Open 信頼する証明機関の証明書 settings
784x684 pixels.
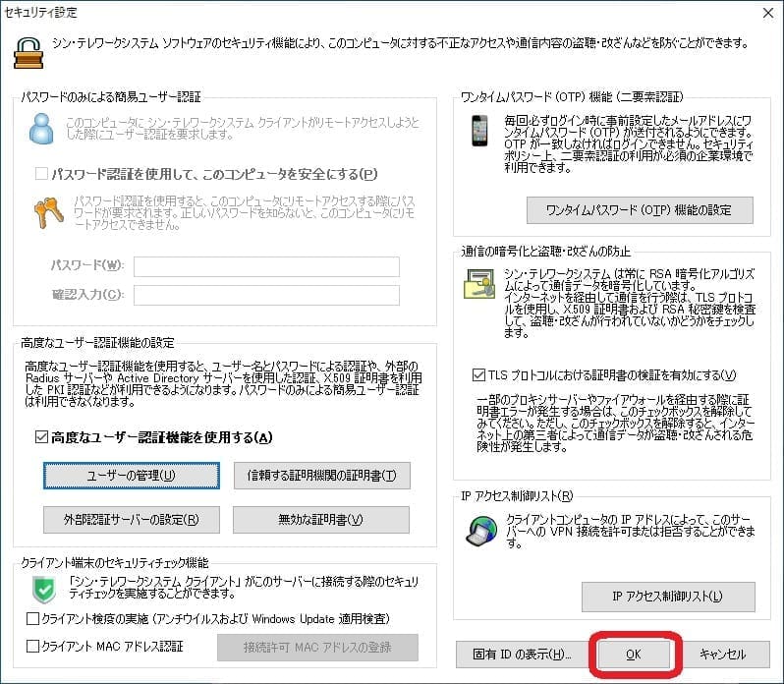[x=321, y=475]
